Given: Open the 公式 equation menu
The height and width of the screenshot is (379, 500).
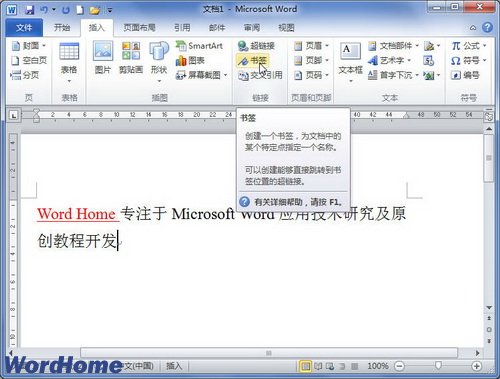Looking at the screenshot, I should pos(469,46).
